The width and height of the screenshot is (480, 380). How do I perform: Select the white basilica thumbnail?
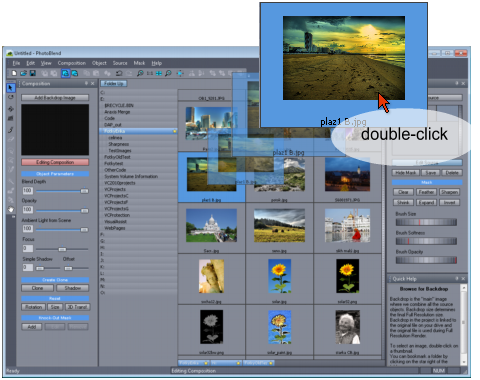[211, 225]
